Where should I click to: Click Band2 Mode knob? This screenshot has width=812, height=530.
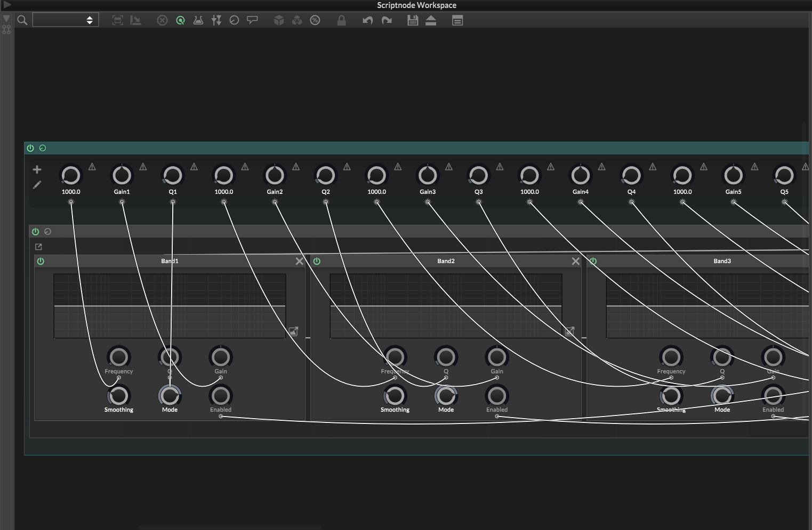446,396
